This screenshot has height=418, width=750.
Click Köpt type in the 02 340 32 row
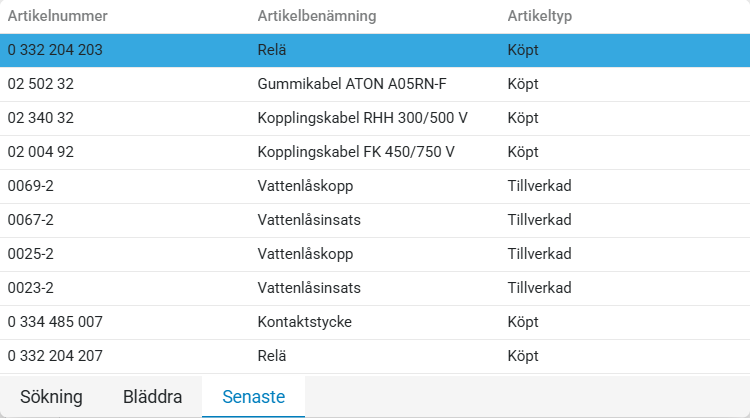click(x=523, y=118)
